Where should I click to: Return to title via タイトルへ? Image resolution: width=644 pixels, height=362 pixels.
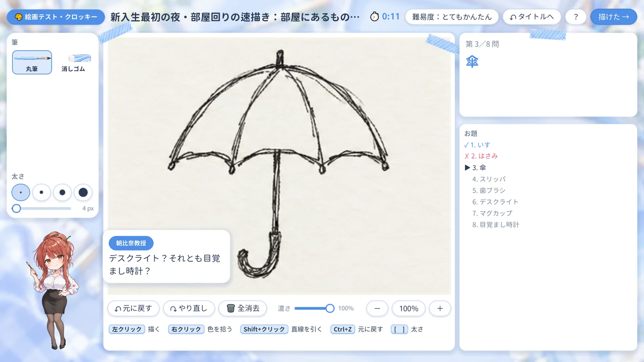click(x=532, y=17)
